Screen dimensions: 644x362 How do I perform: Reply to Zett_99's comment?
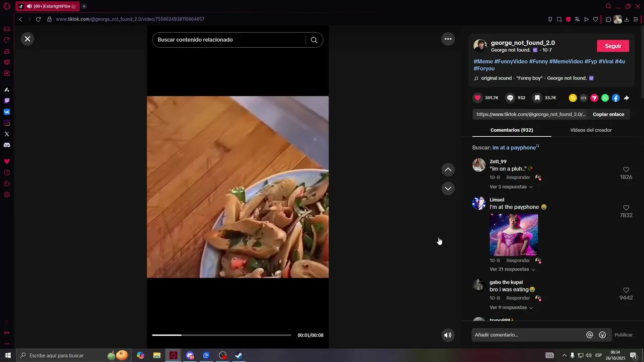(x=518, y=177)
